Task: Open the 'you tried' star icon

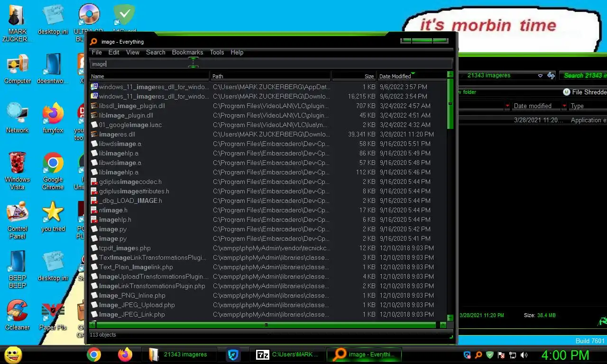Action: click(53, 217)
